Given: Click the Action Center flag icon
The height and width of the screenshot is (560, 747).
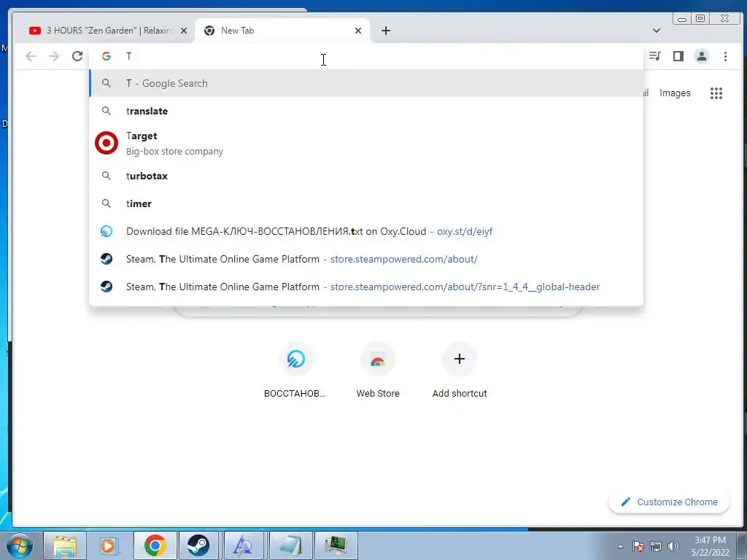Looking at the screenshot, I should [x=638, y=546].
